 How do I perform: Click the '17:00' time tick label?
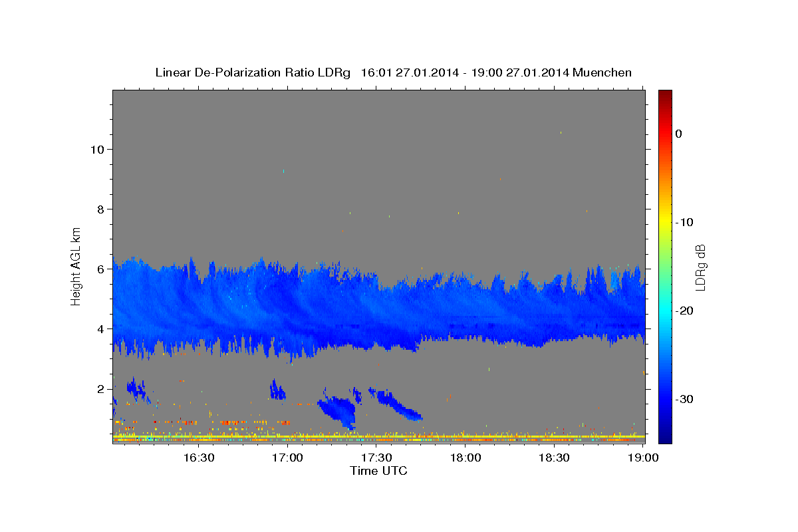[x=288, y=458]
